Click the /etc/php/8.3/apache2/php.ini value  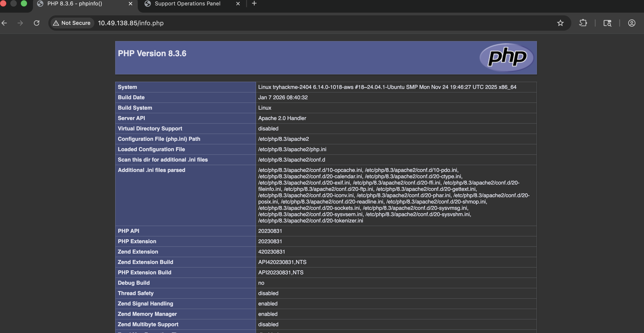(x=292, y=149)
